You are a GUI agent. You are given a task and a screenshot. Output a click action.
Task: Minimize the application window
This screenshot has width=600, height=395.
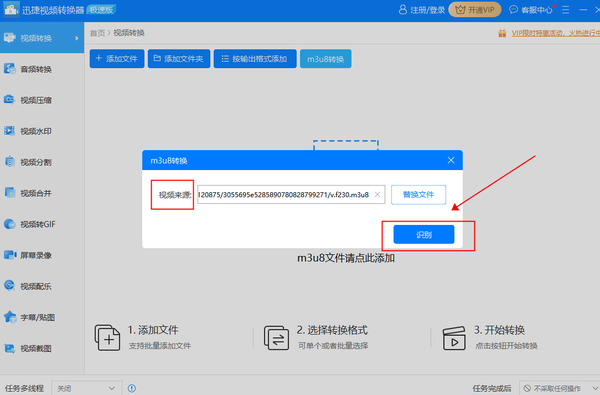tap(583, 10)
